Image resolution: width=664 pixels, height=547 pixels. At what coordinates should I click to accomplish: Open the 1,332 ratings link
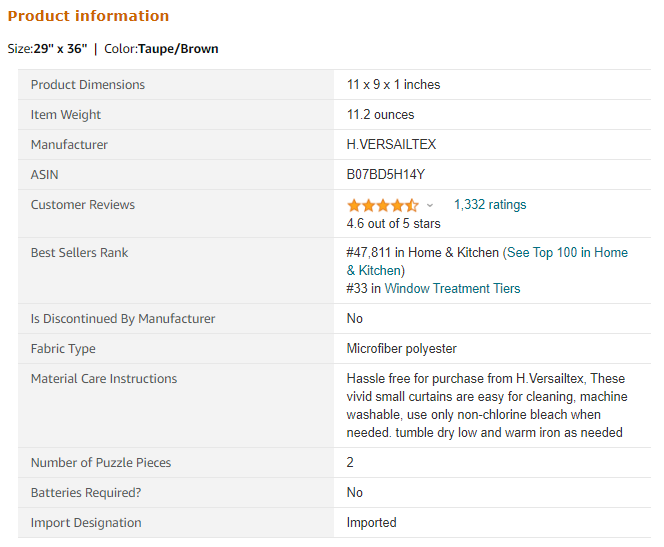[x=489, y=205]
